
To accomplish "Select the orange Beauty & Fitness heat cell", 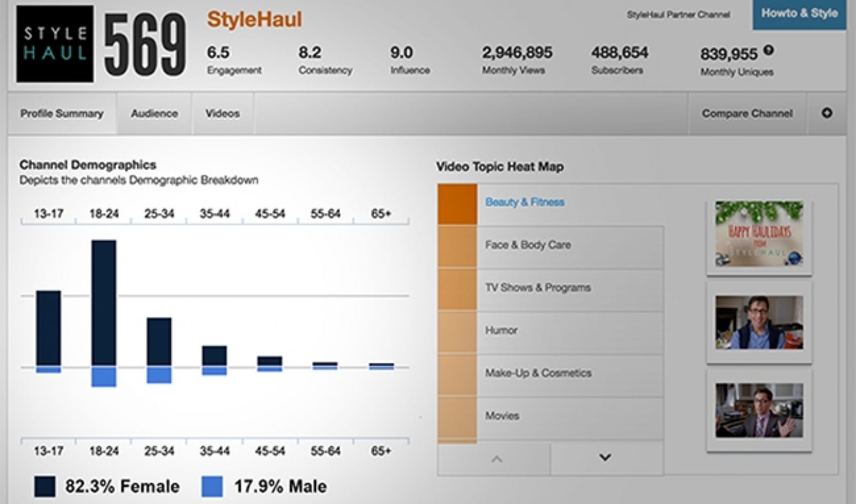I will [457, 203].
